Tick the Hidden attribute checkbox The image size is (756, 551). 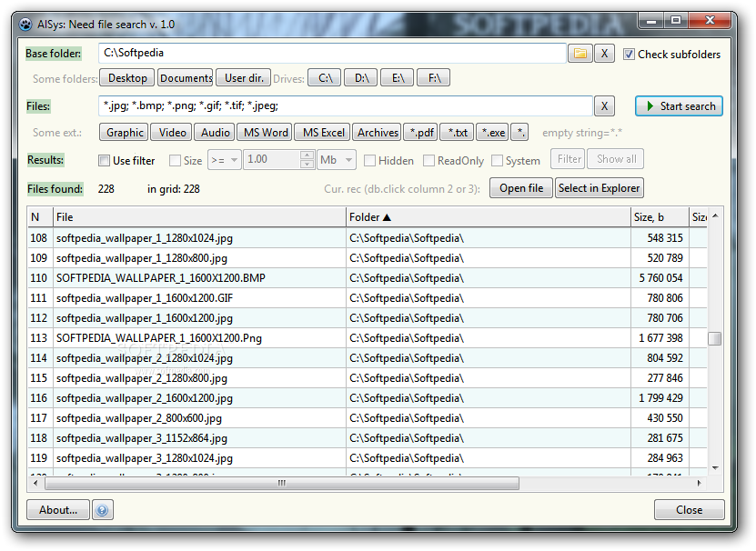coord(369,161)
